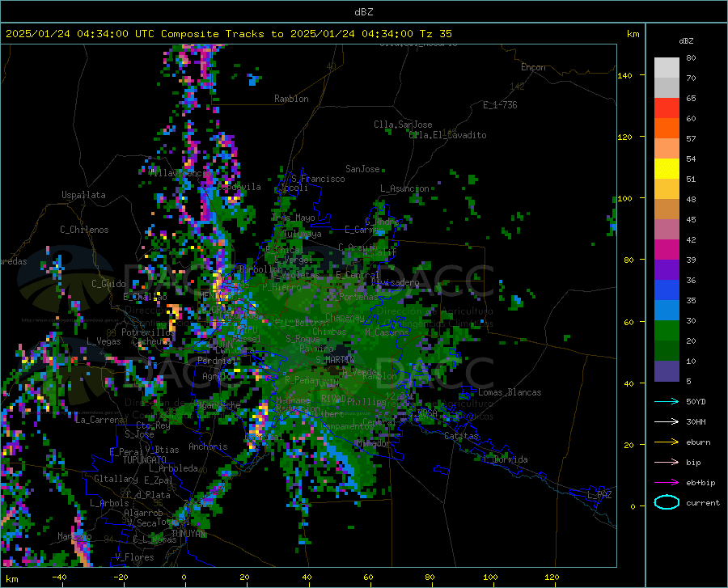Click the dBZ title at top
728x588 pixels.
363,12
